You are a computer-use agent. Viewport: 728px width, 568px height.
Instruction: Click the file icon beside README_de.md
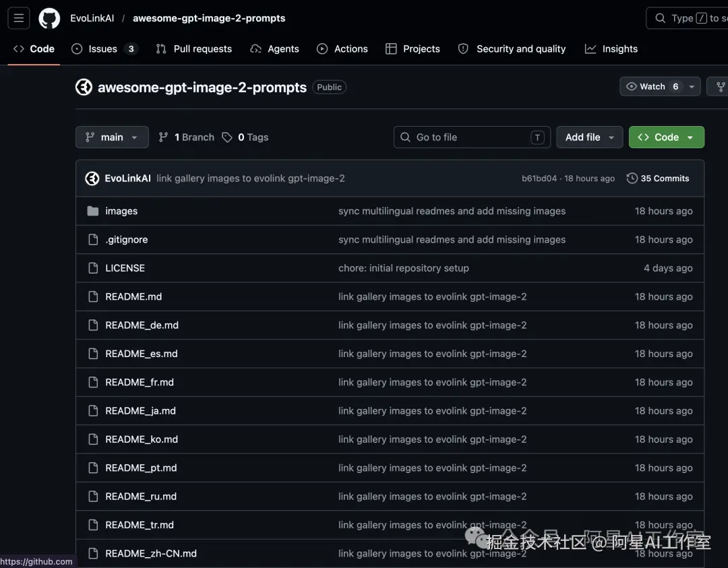tap(93, 325)
